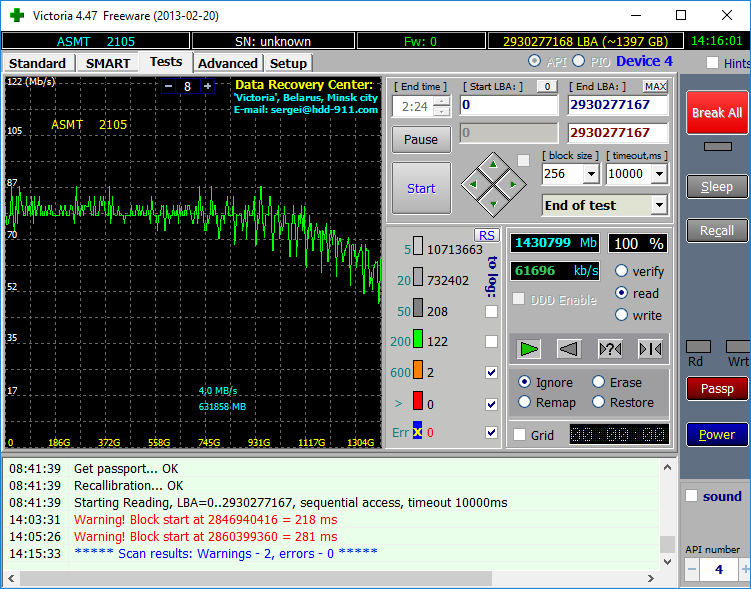Click the Passp button
Image resolution: width=751 pixels, height=589 pixels.
716,388
